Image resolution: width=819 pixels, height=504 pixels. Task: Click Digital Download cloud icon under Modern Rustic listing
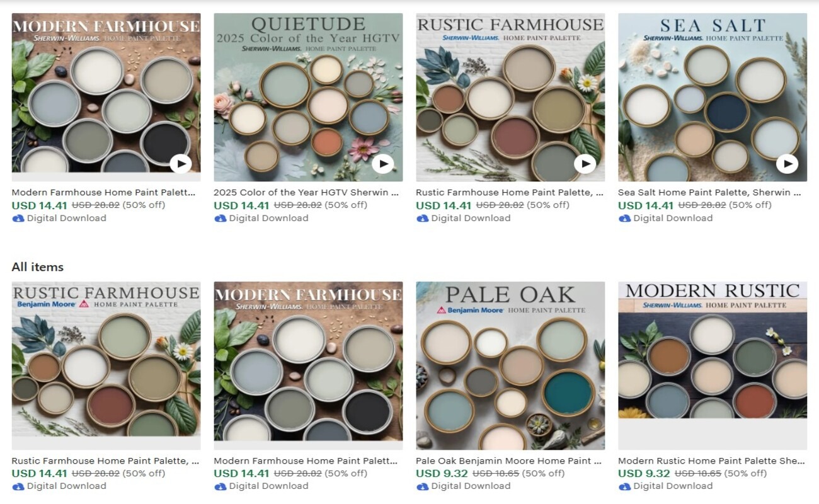click(x=624, y=486)
